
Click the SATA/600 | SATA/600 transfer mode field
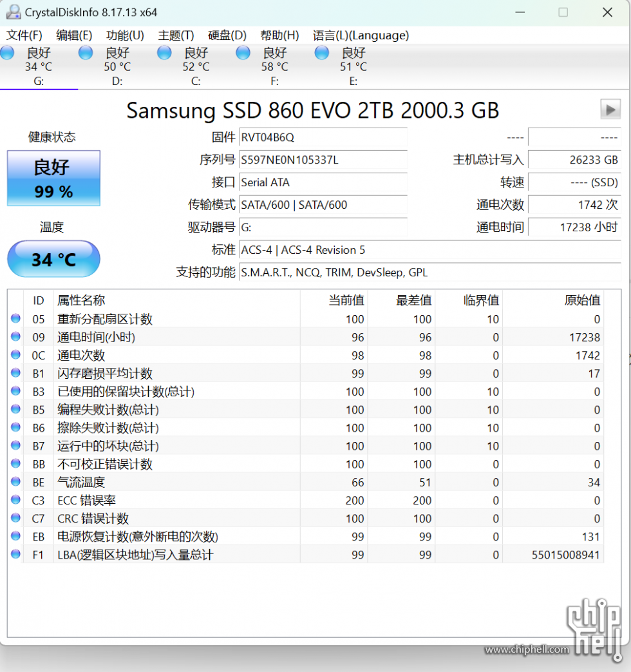[323, 205]
